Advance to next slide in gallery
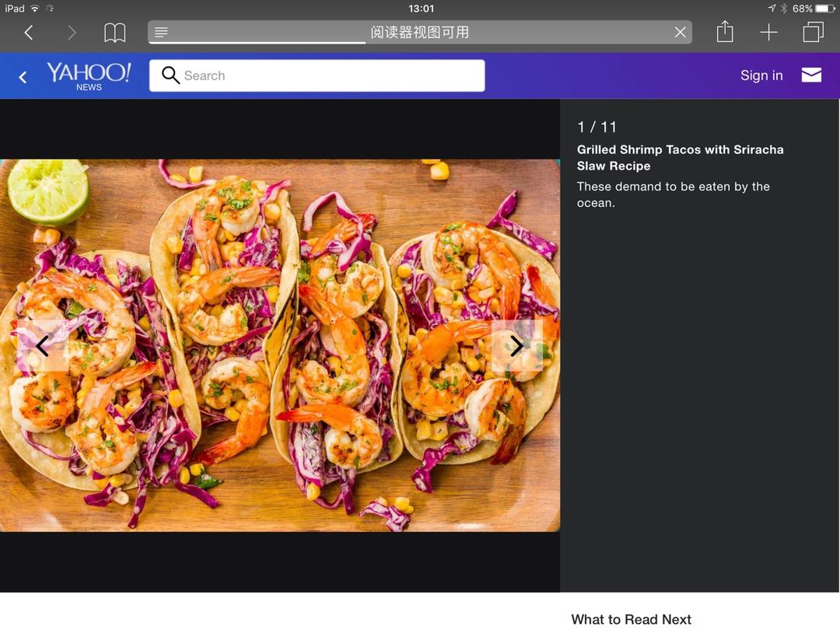Viewport: 840px width, 630px height. point(516,346)
